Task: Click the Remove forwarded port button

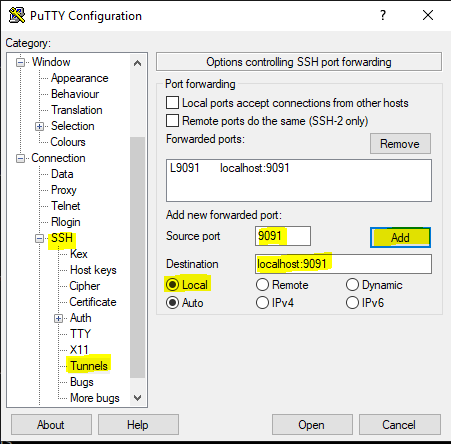Action: [x=400, y=144]
